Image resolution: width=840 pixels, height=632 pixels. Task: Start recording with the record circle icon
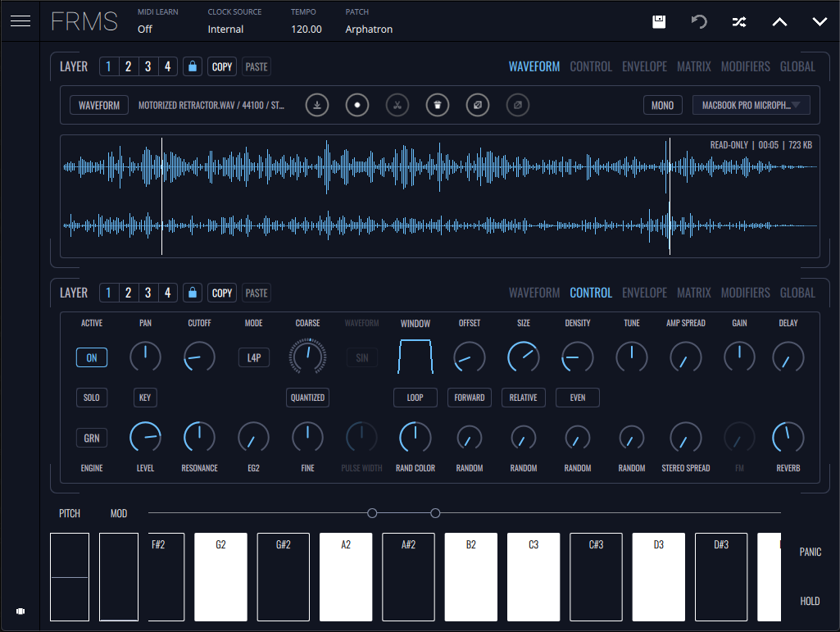(357, 106)
